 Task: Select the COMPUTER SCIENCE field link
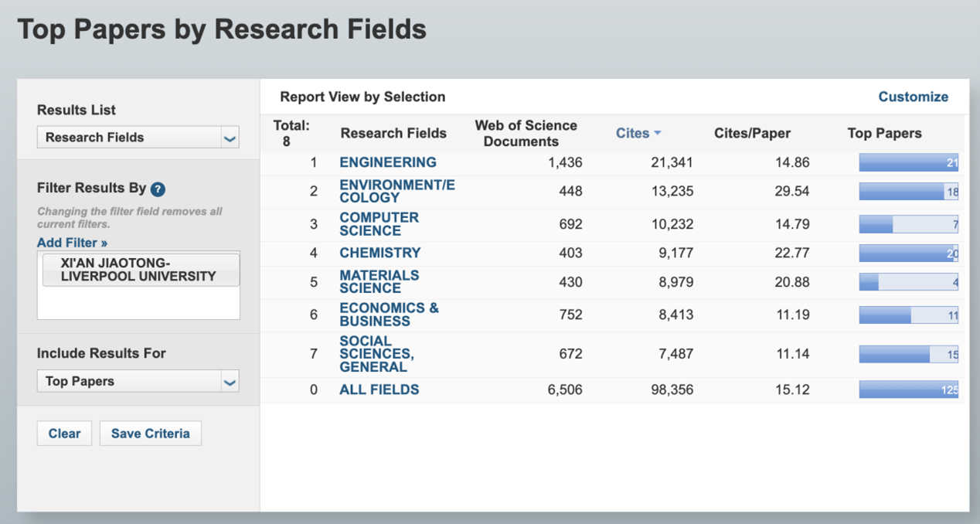pos(379,224)
